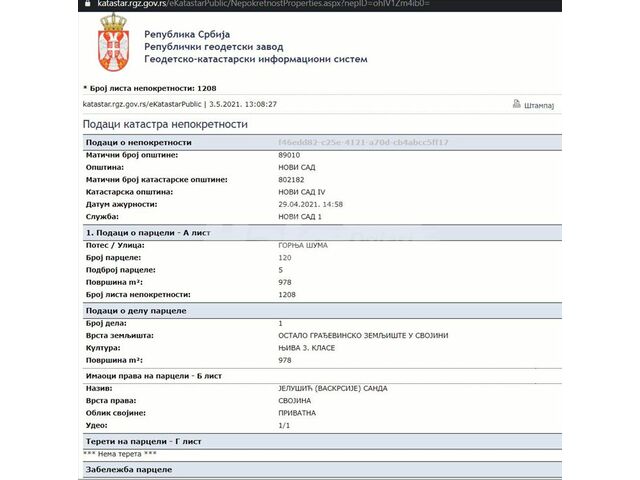Click the section header Подаци о парцели - А лист
The image size is (640, 480).
pyautogui.click(x=154, y=232)
